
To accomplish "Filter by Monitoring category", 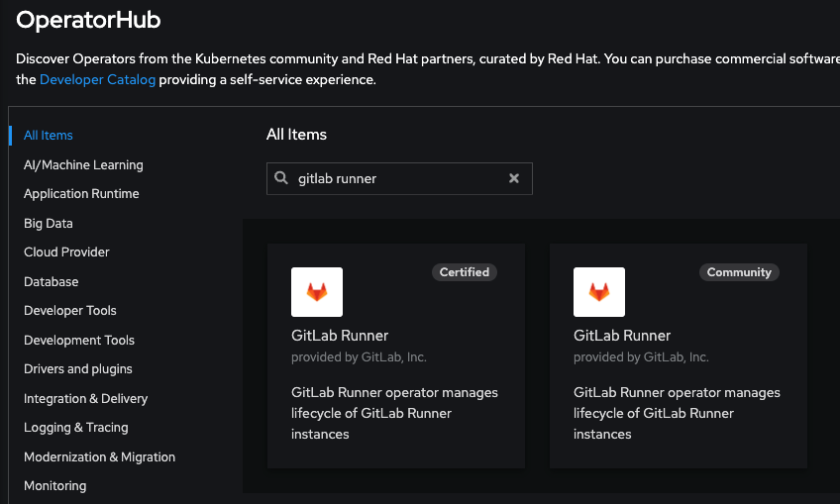I will click(x=55, y=486).
